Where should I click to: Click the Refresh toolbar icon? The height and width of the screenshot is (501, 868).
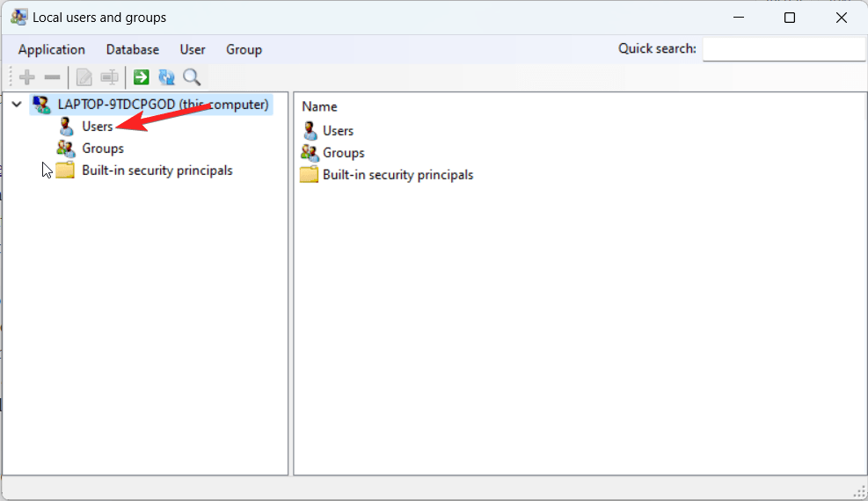click(x=166, y=77)
